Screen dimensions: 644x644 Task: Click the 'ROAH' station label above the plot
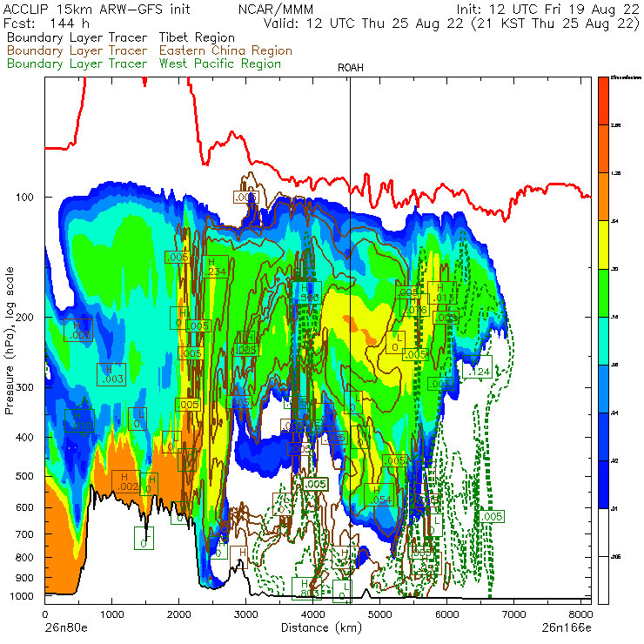(351, 68)
